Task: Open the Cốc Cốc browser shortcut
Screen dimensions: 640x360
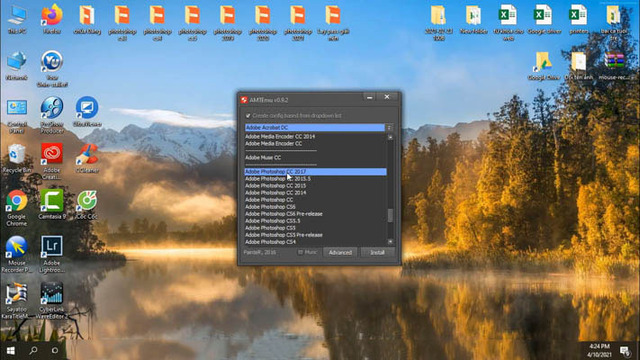Action: point(87,204)
